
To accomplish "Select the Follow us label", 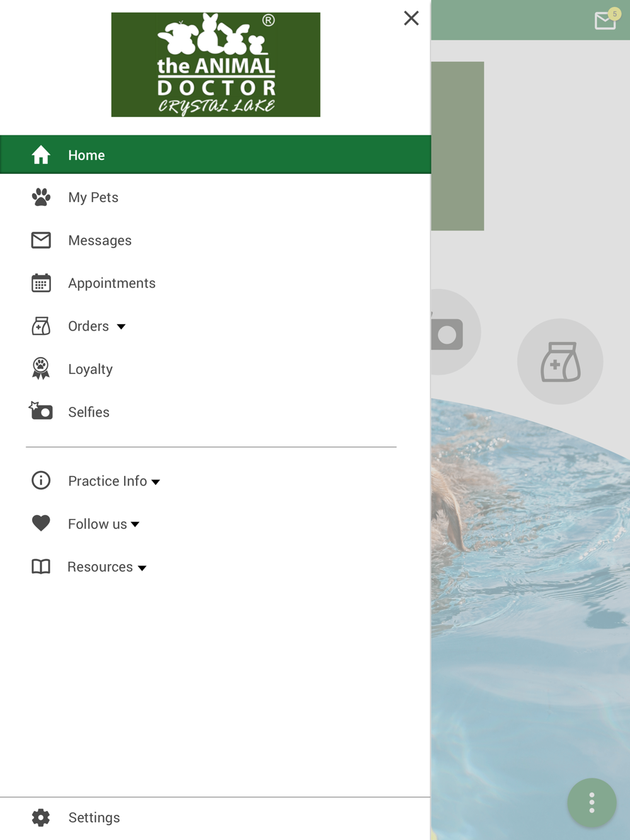I will click(97, 524).
